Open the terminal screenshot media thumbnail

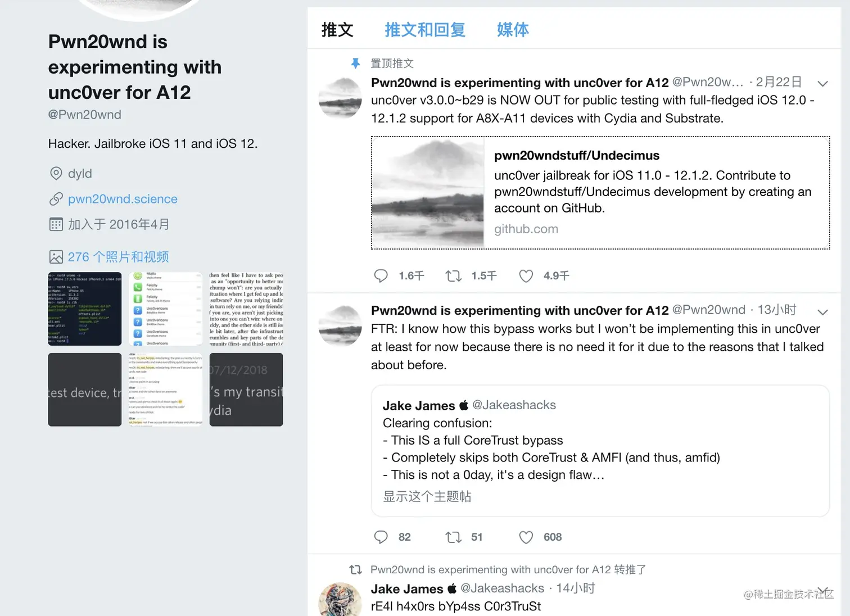click(x=85, y=309)
